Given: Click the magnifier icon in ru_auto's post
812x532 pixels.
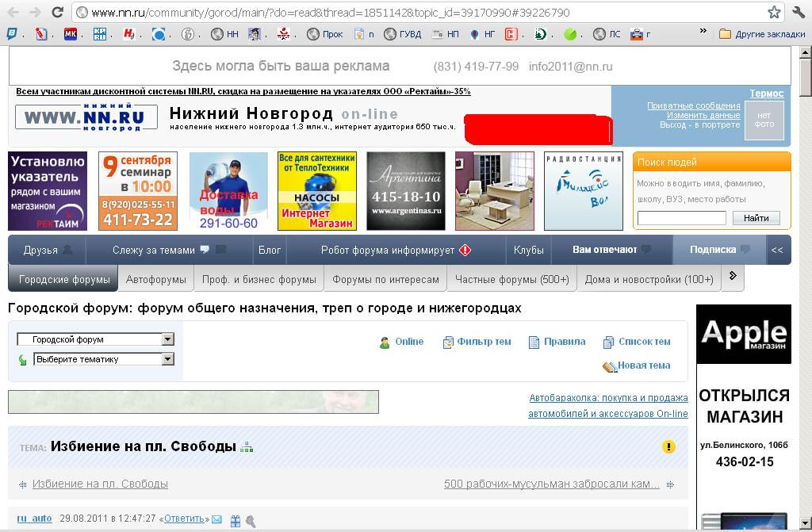Looking at the screenshot, I should (251, 521).
